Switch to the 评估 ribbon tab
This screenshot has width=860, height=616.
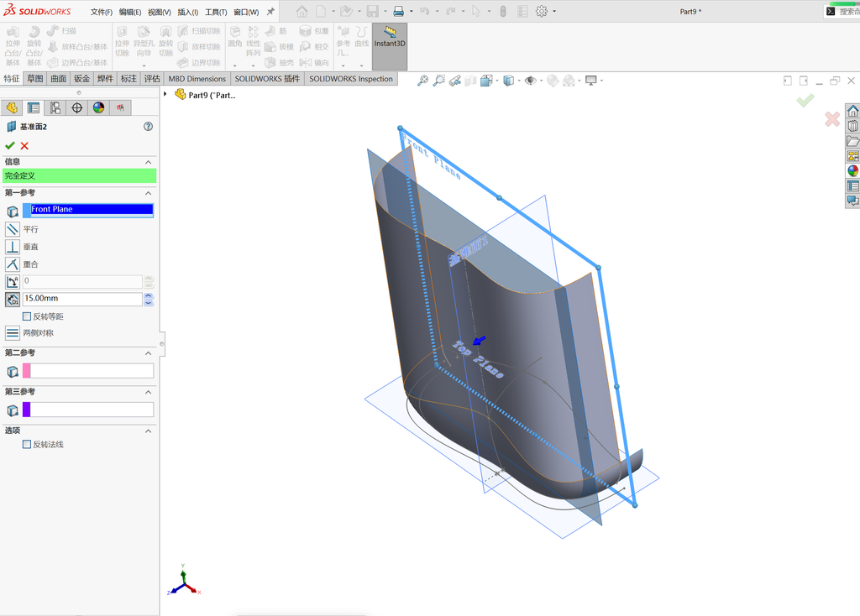(x=152, y=79)
